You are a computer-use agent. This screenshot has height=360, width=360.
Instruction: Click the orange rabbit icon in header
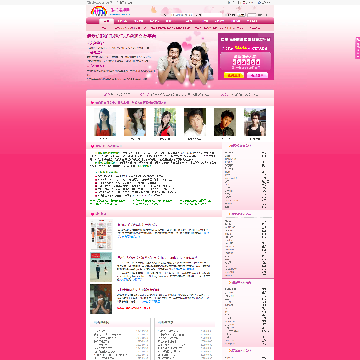154,9
